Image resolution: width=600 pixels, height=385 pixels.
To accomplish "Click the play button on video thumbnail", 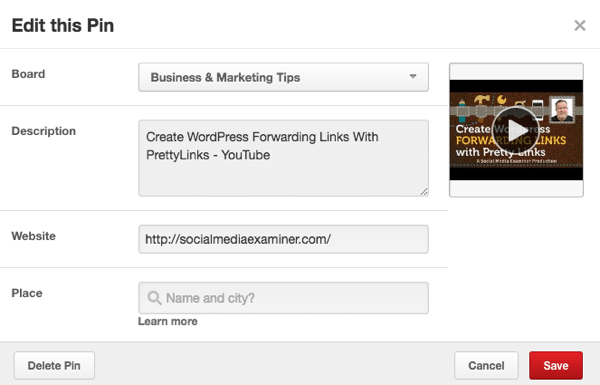I will tap(516, 131).
